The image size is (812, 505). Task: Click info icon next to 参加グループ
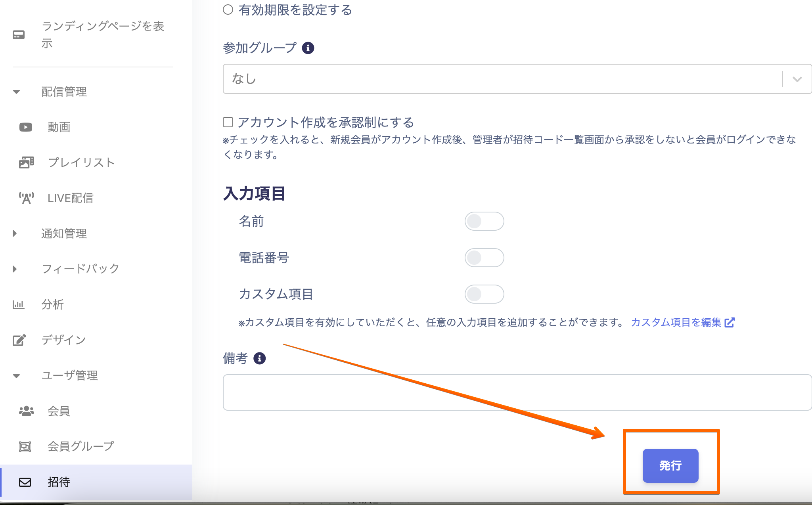pos(308,48)
